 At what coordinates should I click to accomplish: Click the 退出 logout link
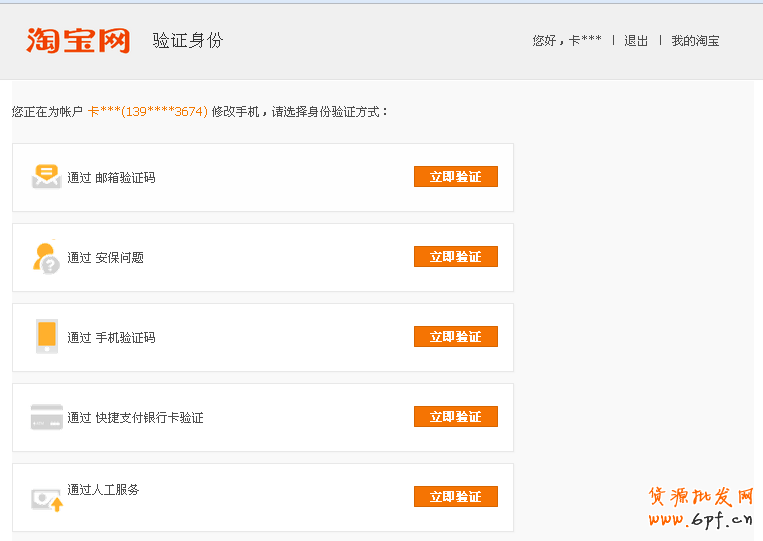636,41
